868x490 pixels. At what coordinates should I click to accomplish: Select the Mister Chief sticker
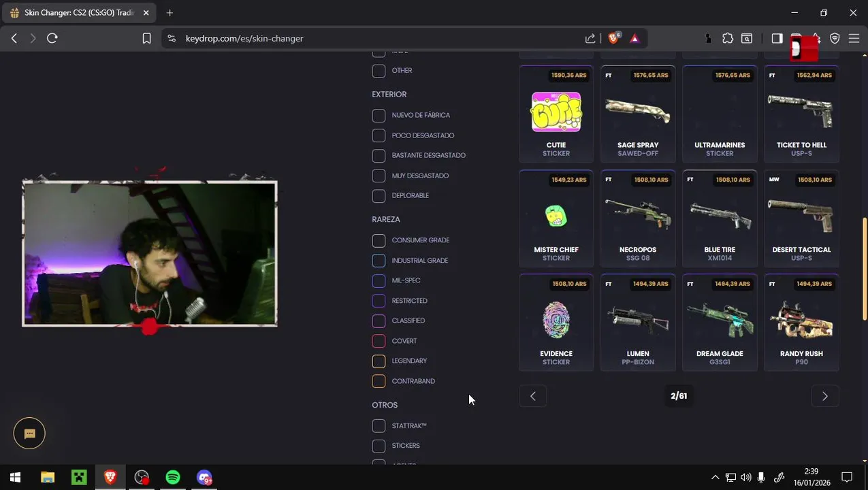[556, 218]
